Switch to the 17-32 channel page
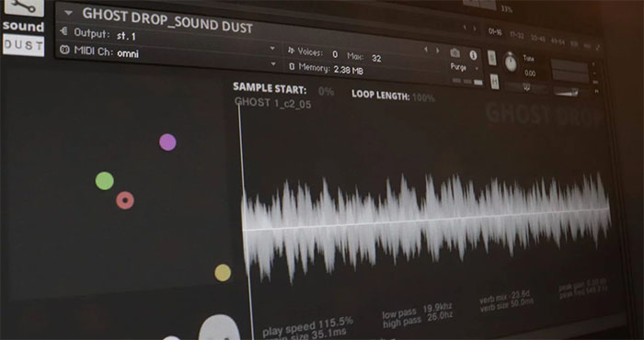The width and height of the screenshot is (644, 340). 516,36
